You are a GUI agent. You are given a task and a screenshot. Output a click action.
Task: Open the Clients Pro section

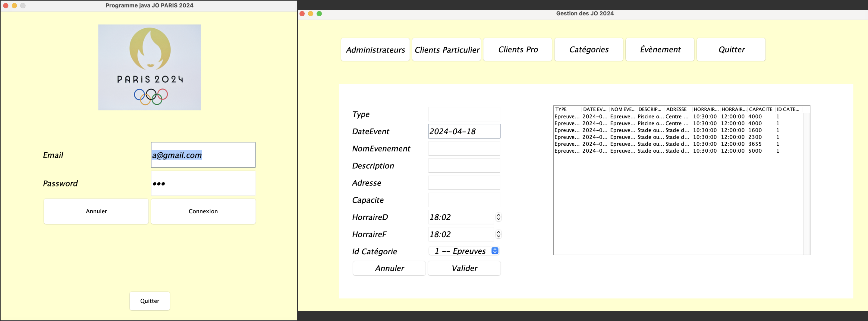517,49
